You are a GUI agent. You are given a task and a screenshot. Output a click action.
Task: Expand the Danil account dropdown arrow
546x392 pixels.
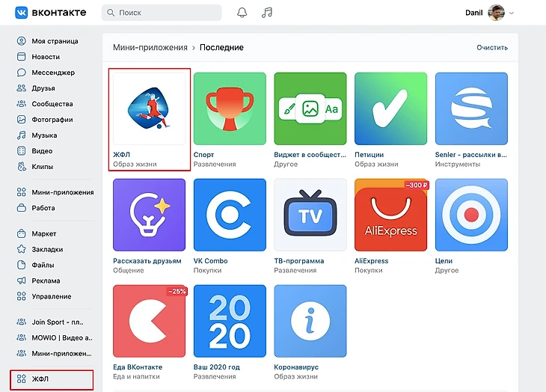click(512, 13)
